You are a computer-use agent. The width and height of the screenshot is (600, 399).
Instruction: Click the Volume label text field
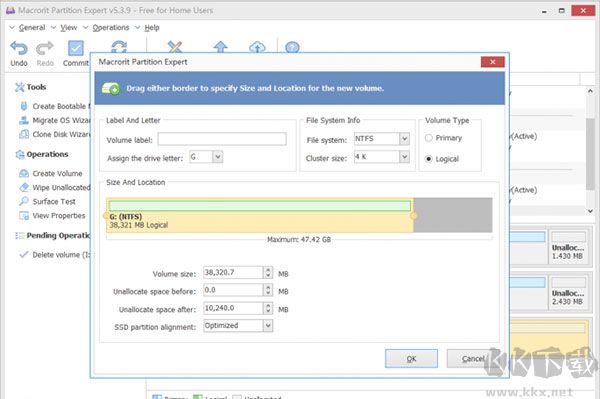coord(222,139)
